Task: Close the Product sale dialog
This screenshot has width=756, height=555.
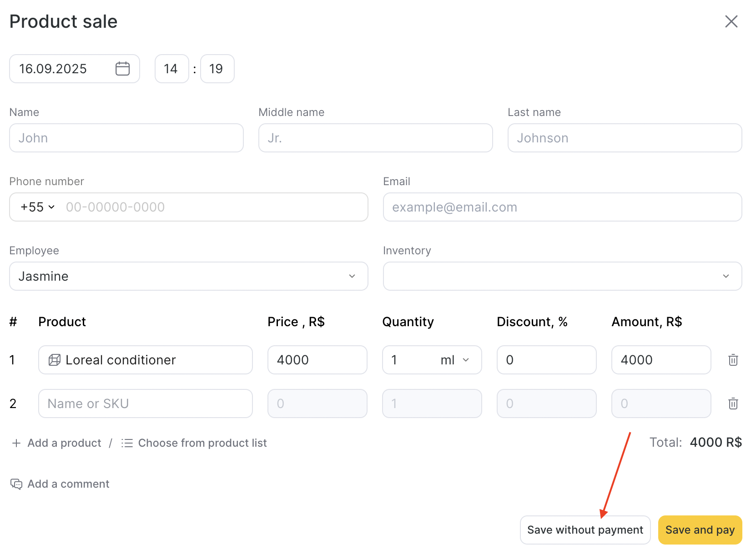Action: (x=731, y=21)
